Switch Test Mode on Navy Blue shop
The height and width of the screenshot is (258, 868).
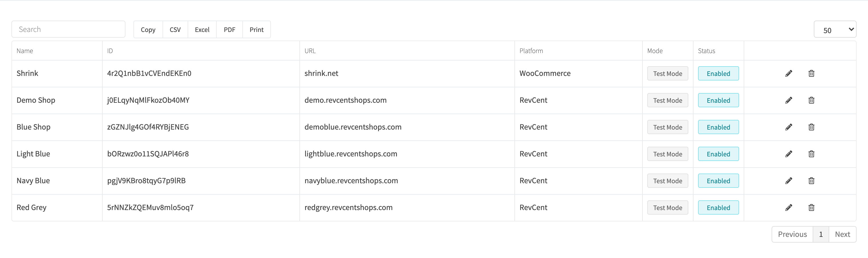(x=668, y=181)
